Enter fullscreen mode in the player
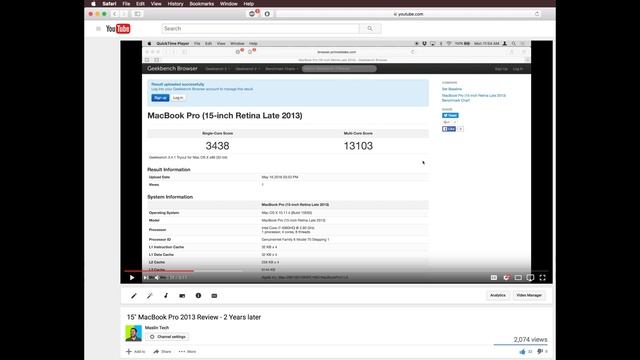The image size is (640, 360). point(542,278)
